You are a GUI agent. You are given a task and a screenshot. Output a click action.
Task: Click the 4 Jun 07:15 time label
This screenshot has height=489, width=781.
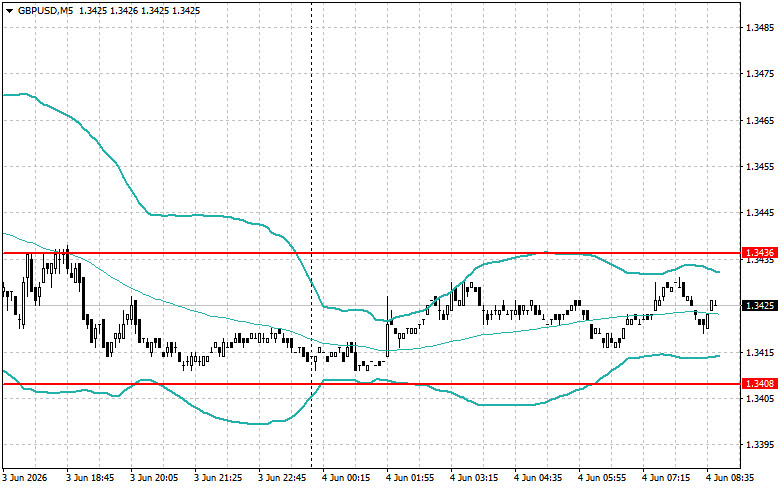pyautogui.click(x=666, y=478)
